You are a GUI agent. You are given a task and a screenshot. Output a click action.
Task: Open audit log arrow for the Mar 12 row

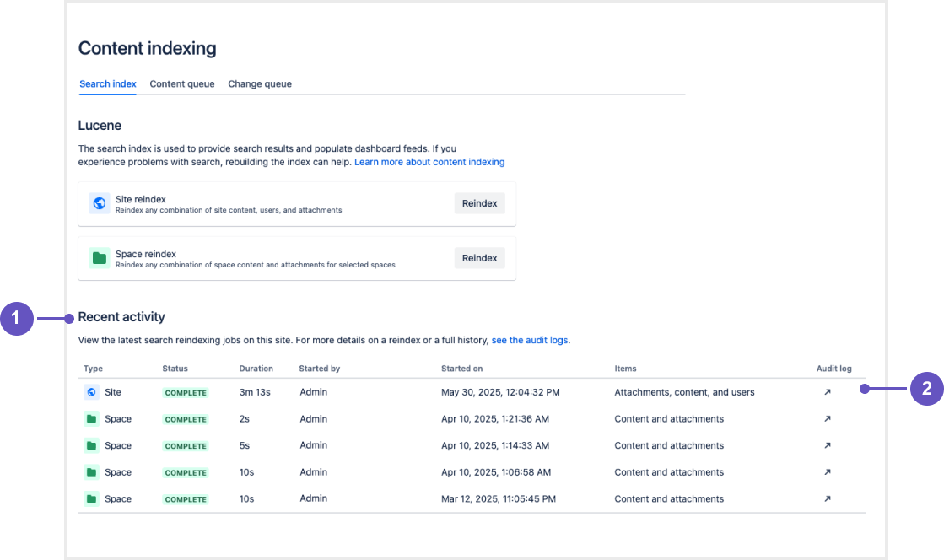[x=827, y=499]
